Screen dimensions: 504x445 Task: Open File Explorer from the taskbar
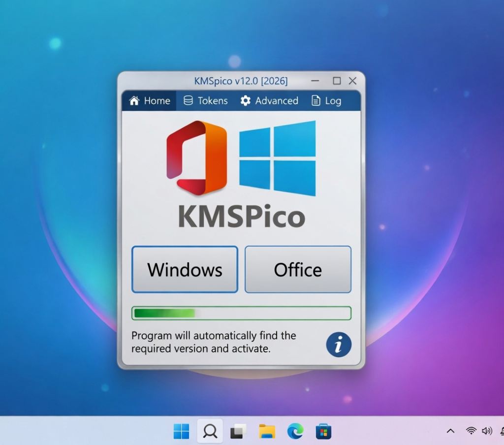pos(267,431)
